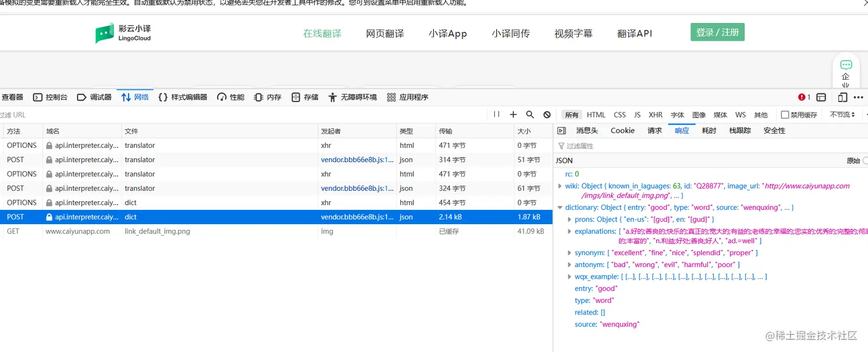Click the plus icon in the network toolbar

coord(513,115)
